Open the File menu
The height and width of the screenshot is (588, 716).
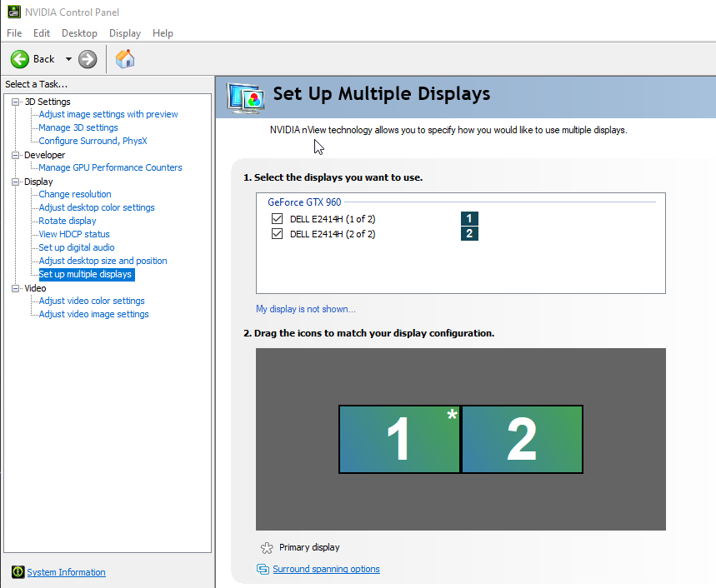click(x=14, y=33)
